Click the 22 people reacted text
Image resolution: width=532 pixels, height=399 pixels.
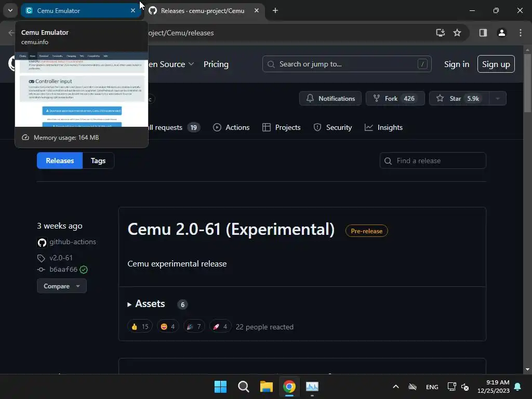(264, 327)
